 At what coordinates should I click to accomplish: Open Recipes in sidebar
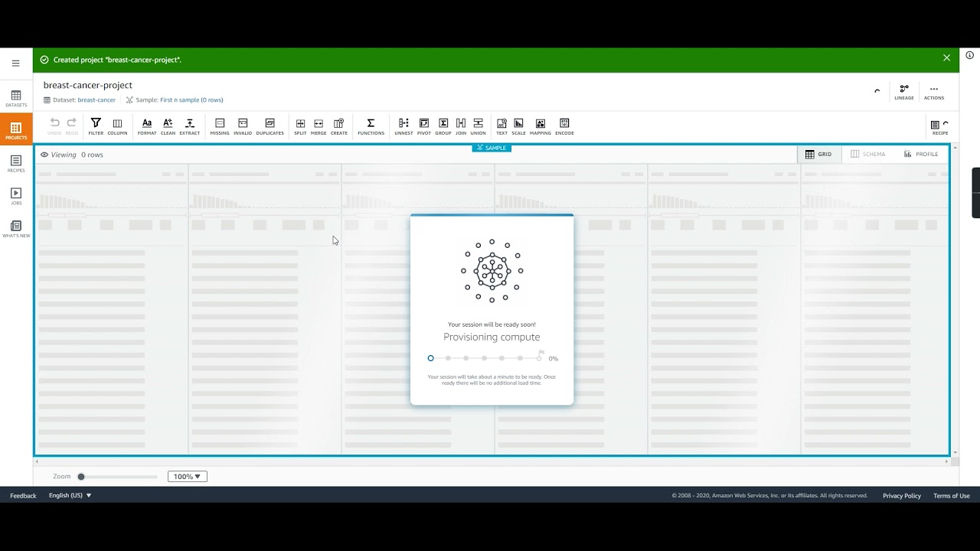[x=16, y=164]
